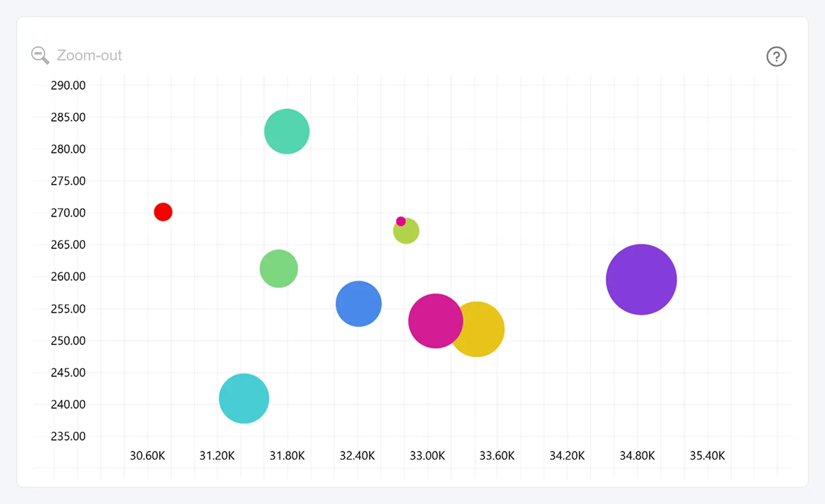Select the 35.40K x-axis label
This screenshot has width=825, height=504.
(x=707, y=456)
